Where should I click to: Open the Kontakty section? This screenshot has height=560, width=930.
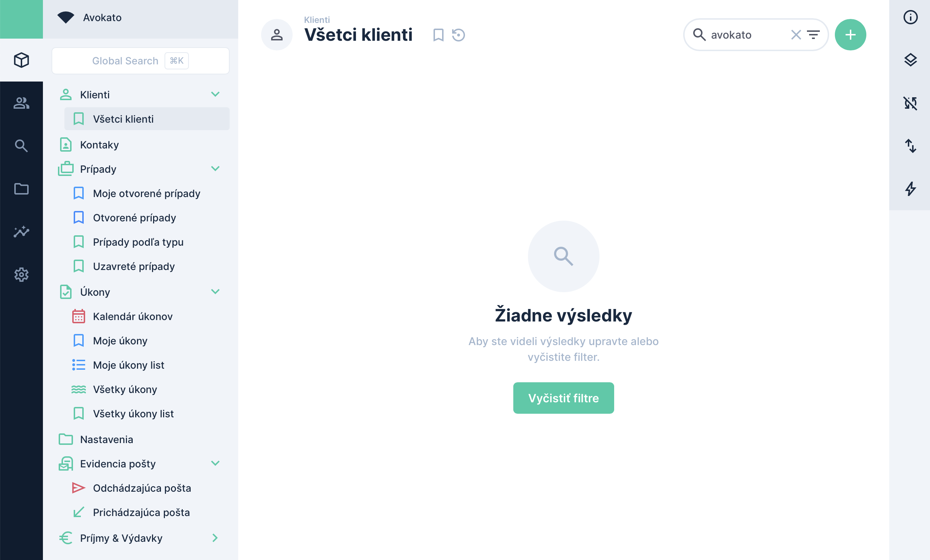click(99, 144)
